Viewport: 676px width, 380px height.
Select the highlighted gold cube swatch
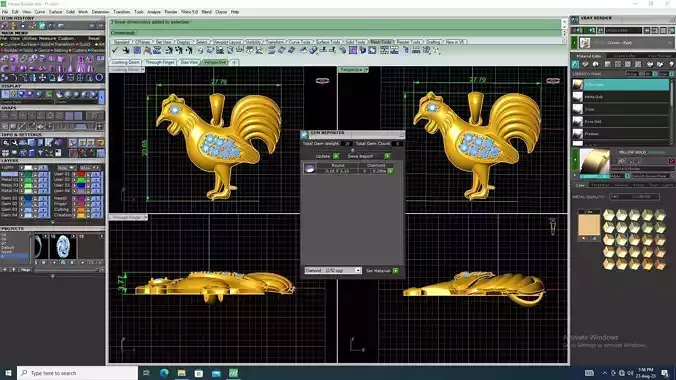click(x=621, y=239)
